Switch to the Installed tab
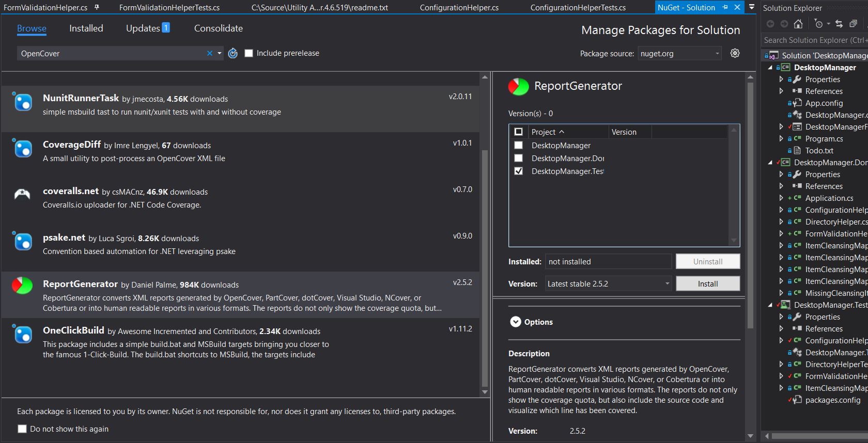 pos(86,28)
